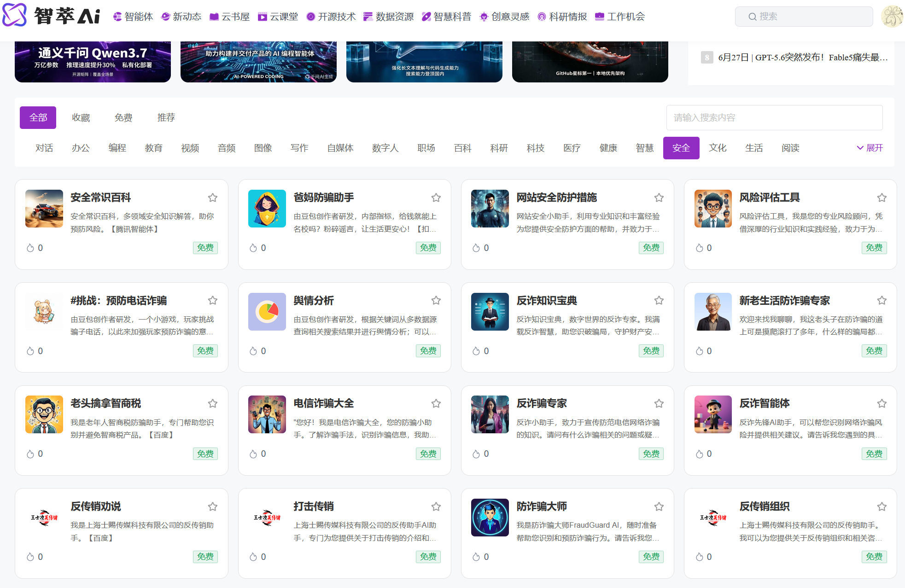
Task: Open the 防诈骗大师 avatar image
Action: 490,518
